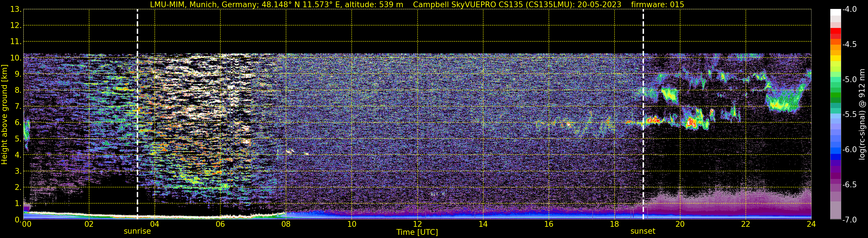The image size is (868, 238).
Task: Click the sunrise label below the time axis
Action: pos(137,231)
